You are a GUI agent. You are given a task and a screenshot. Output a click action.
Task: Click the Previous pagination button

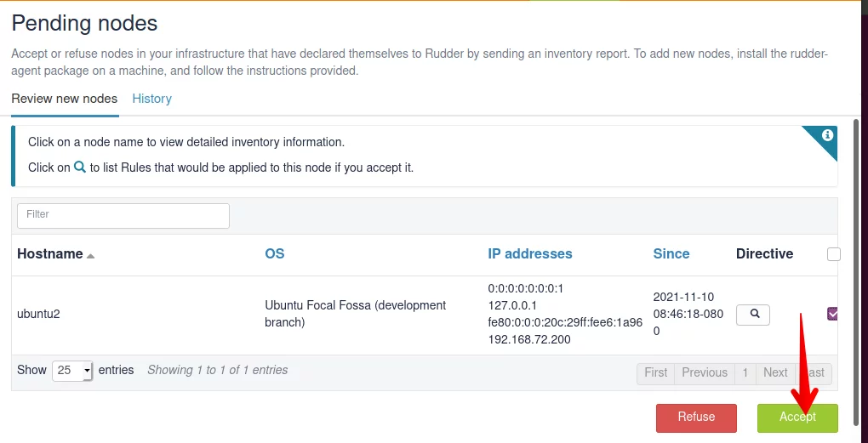(x=704, y=372)
